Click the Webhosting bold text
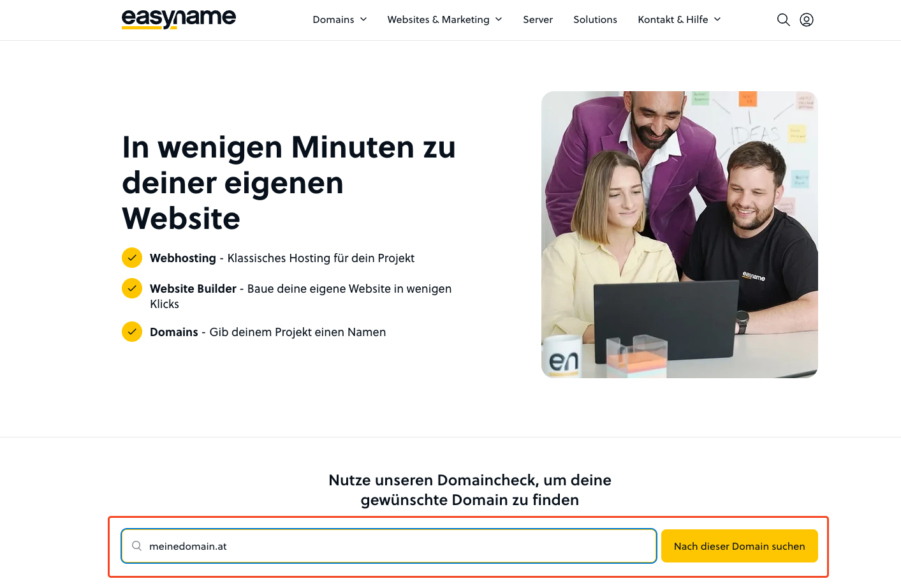 [183, 258]
